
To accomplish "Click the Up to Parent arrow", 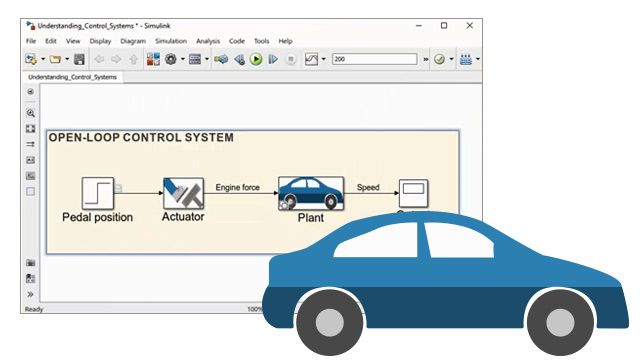I will pyautogui.click(x=133, y=60).
